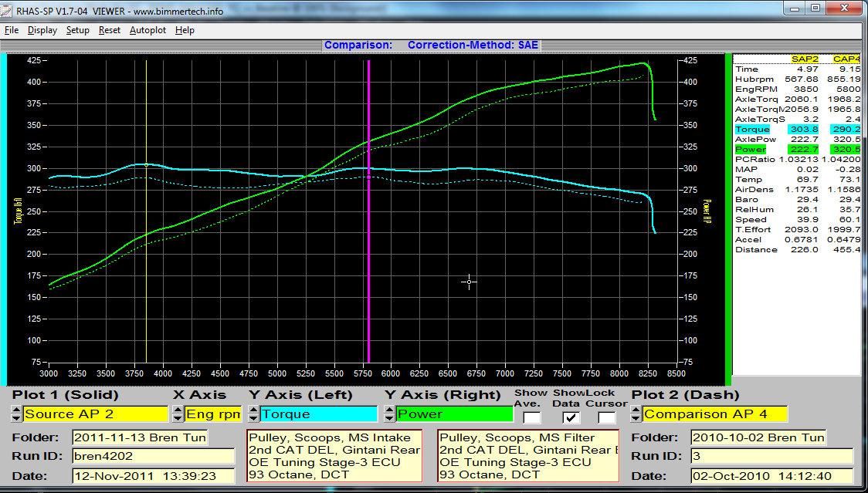Click the Comparison Correction-Method SAE header

tap(431, 46)
